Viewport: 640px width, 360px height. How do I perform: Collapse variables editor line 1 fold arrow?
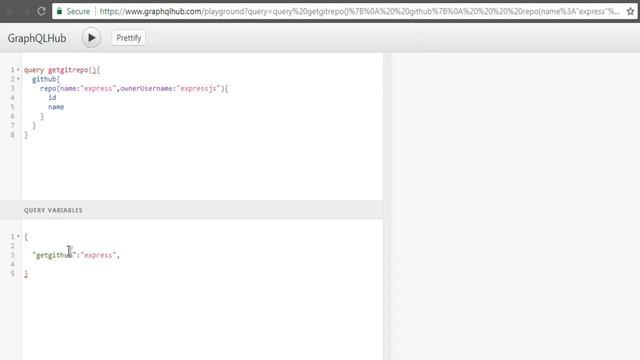[x=18, y=236]
